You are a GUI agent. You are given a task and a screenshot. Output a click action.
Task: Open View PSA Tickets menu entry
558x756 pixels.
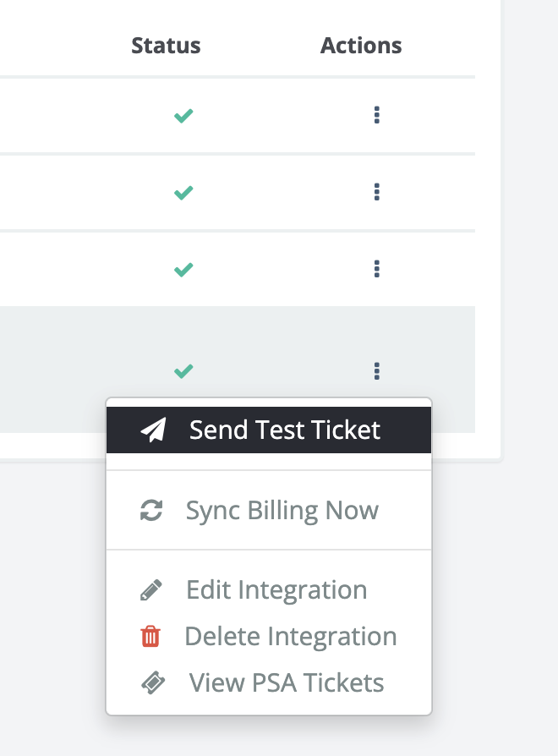click(x=286, y=683)
